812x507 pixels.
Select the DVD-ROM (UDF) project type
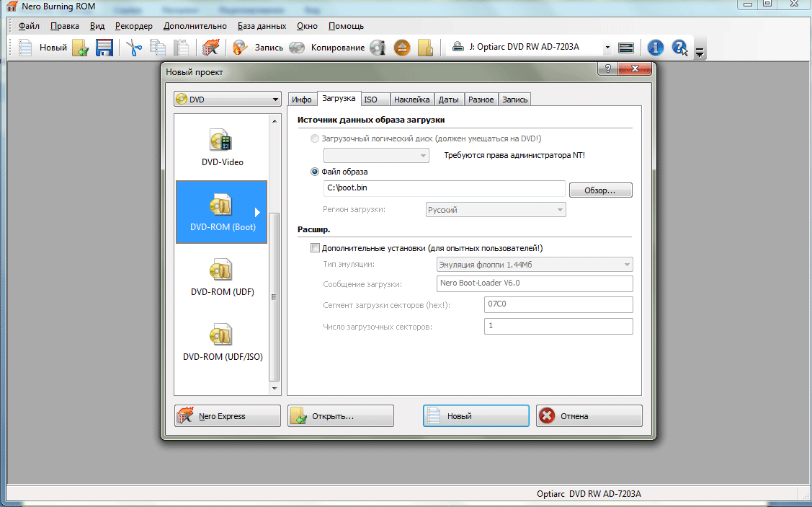tap(222, 277)
